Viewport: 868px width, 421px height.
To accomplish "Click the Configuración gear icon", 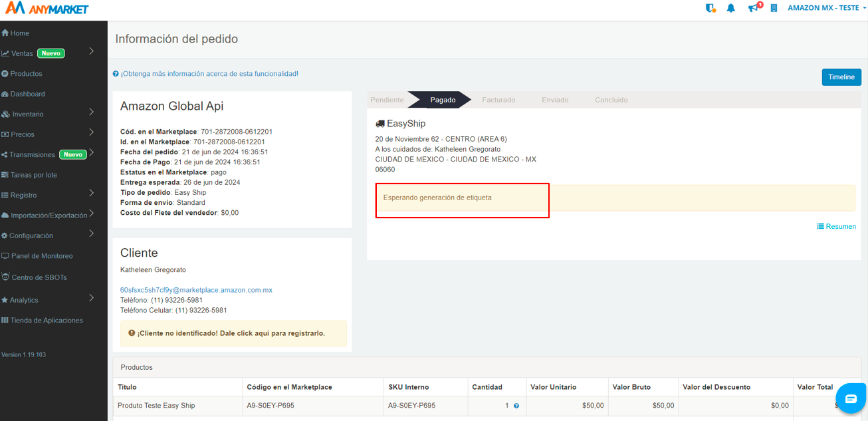I will coord(5,236).
